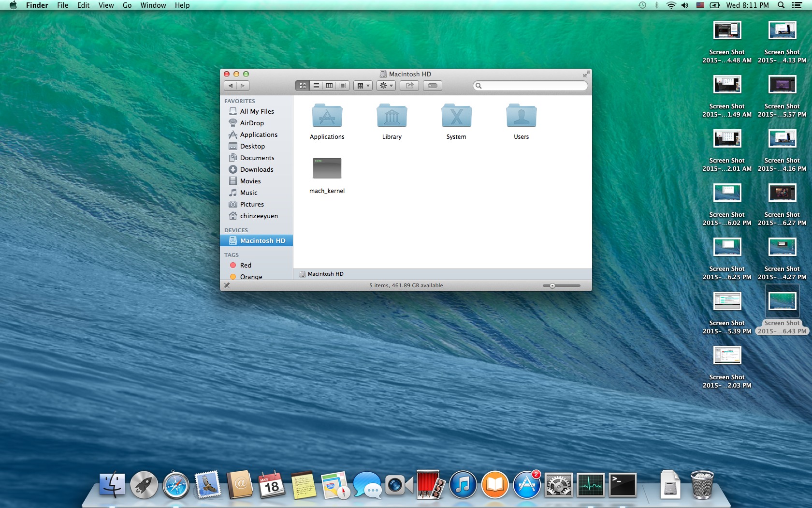Open the System folder

(456, 117)
